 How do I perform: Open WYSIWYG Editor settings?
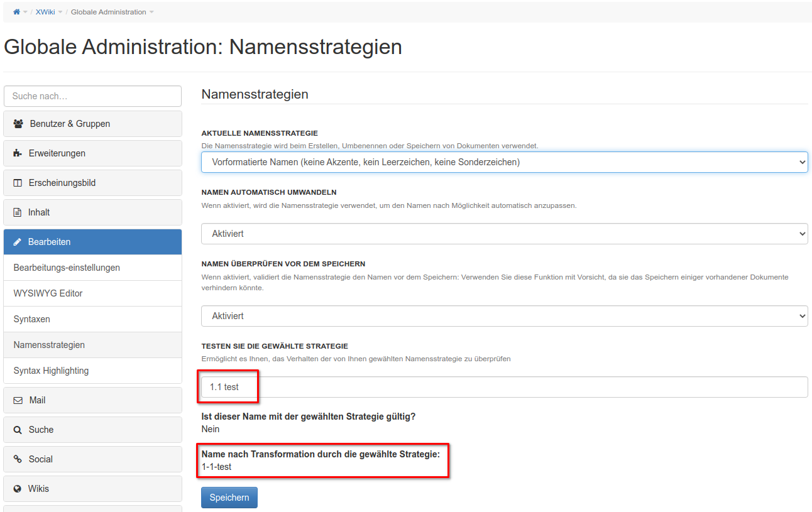(x=92, y=293)
